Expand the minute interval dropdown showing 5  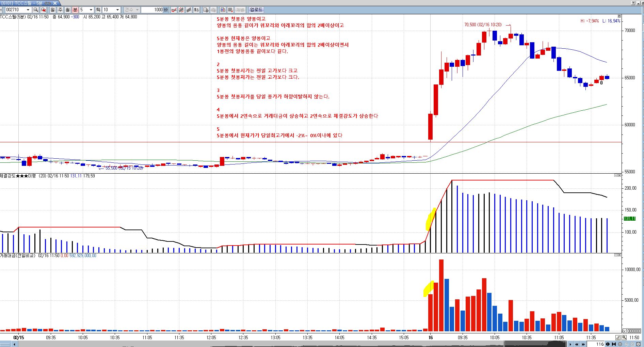click(91, 10)
